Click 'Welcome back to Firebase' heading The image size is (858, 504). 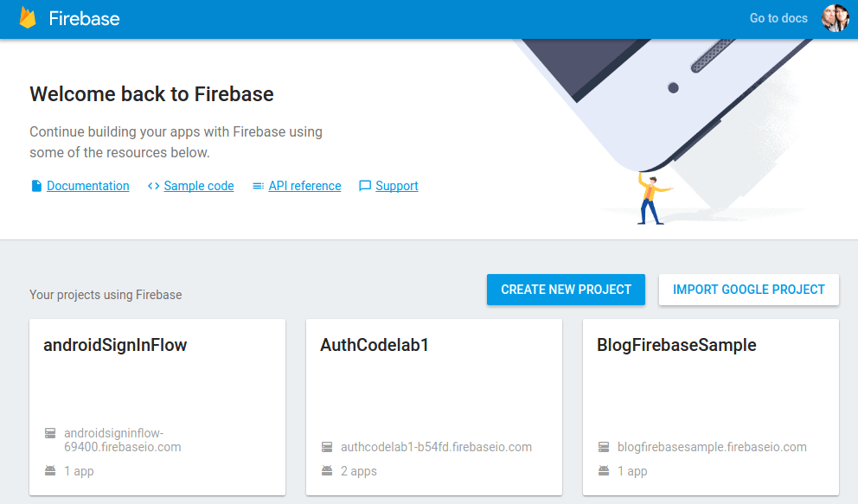151,94
